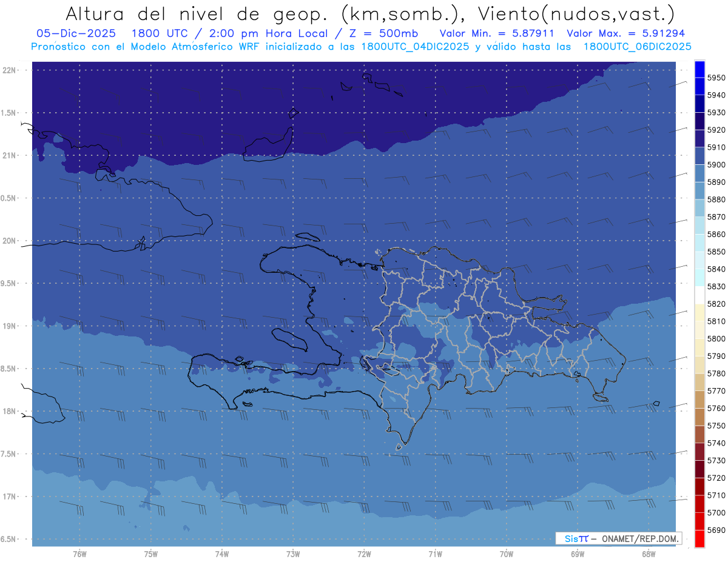Click the '5950' legend value
The height and width of the screenshot is (562, 728).
point(716,78)
